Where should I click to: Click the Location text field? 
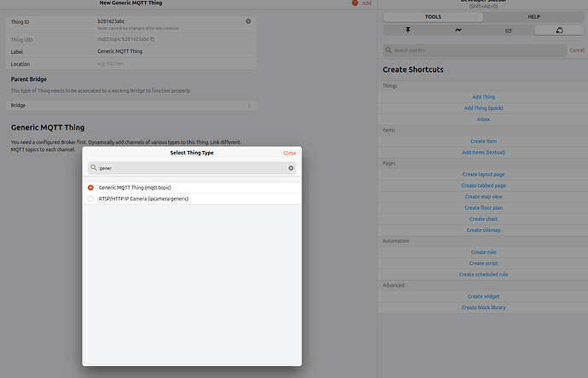pyautogui.click(x=170, y=64)
